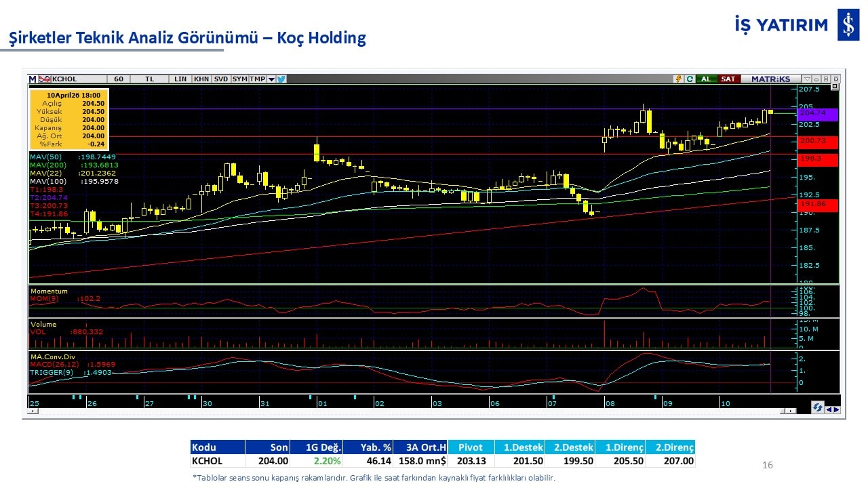Click the horizontal scrollbar right arrow
Image resolution: width=868 pixels, height=488 pixels.
792,411
